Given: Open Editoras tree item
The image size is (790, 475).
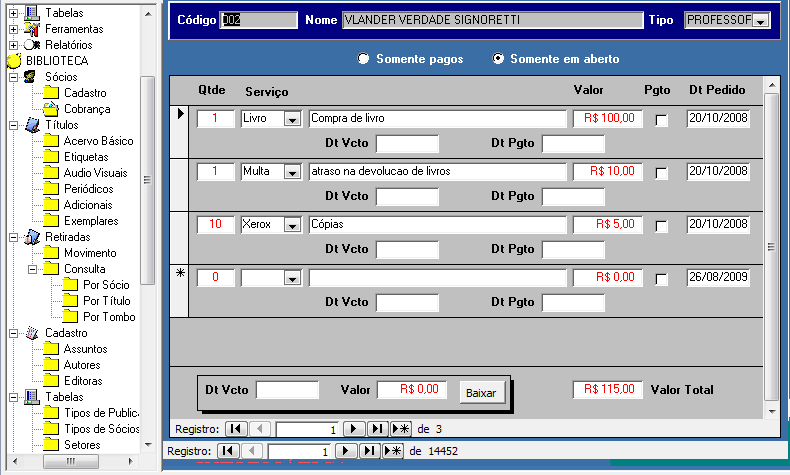Looking at the screenshot, I should coord(83,381).
